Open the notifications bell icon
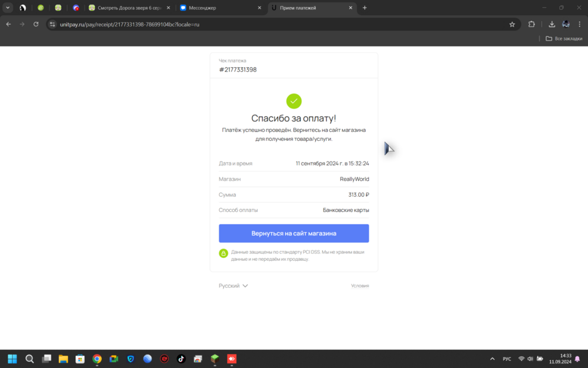The height and width of the screenshot is (368, 588). pos(577,359)
